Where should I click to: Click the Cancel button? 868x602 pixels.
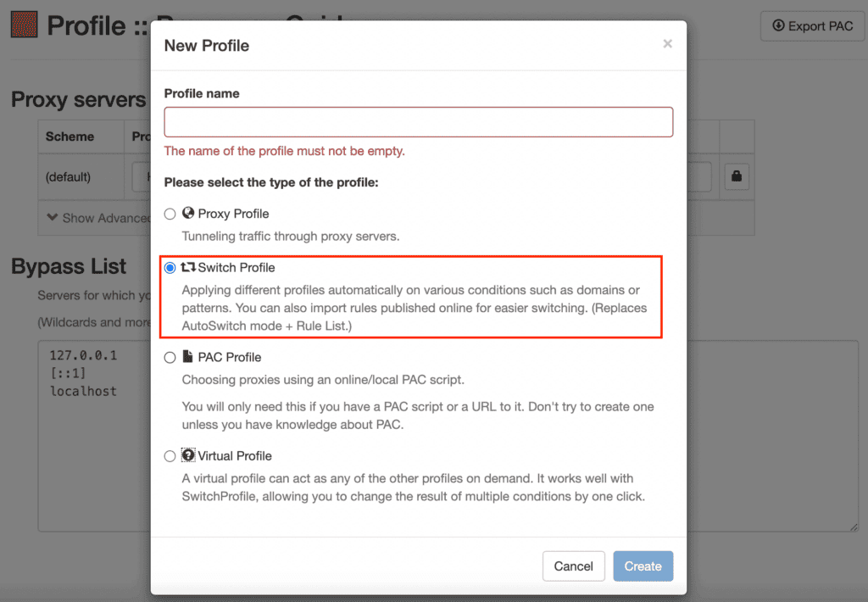[x=574, y=566]
